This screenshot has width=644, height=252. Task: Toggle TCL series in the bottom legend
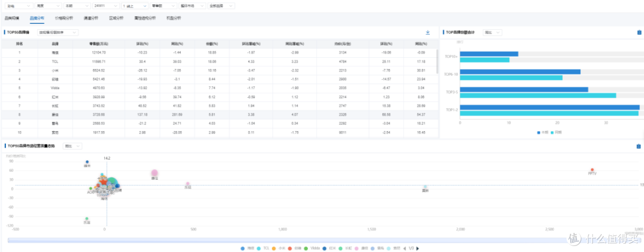coord(263,248)
